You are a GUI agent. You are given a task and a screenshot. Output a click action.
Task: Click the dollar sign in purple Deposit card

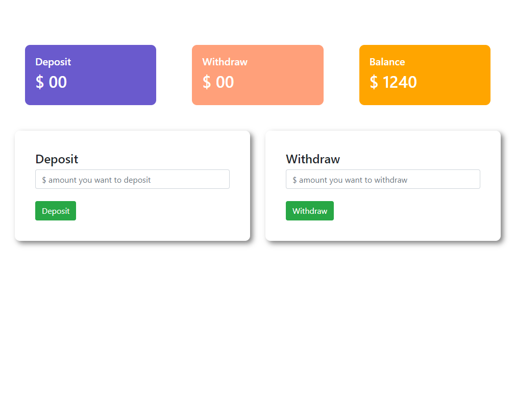point(40,82)
